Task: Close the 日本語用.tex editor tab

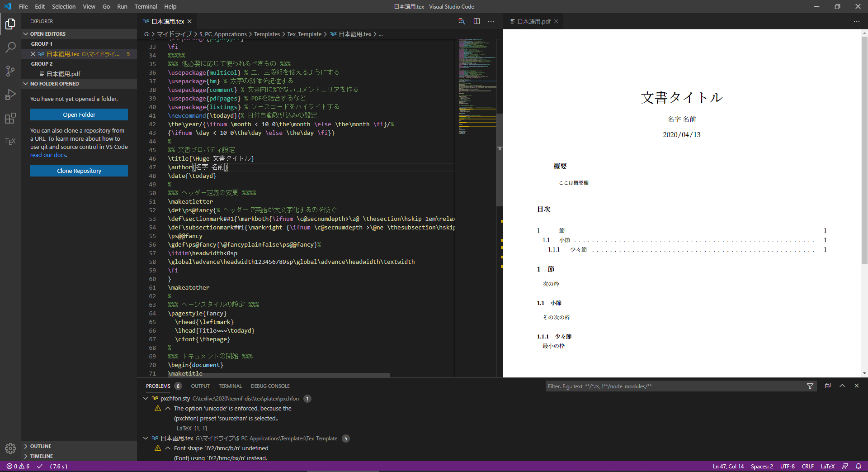Action: click(189, 21)
